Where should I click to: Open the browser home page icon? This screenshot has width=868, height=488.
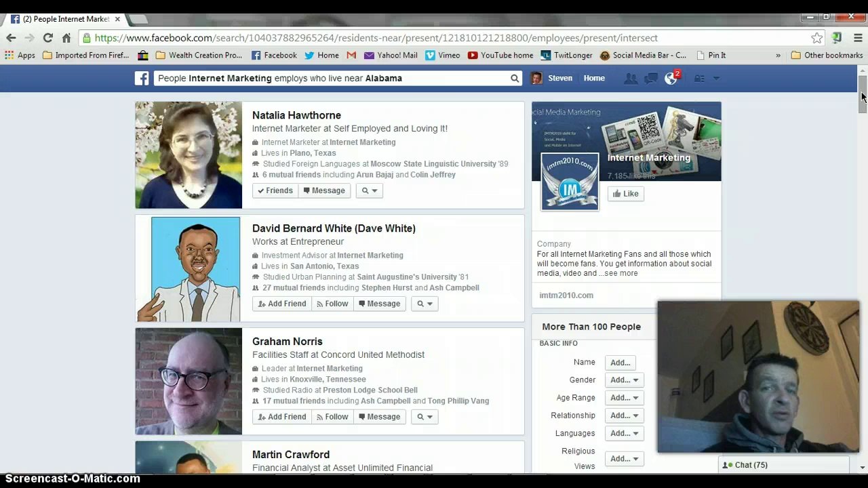pyautogui.click(x=66, y=38)
